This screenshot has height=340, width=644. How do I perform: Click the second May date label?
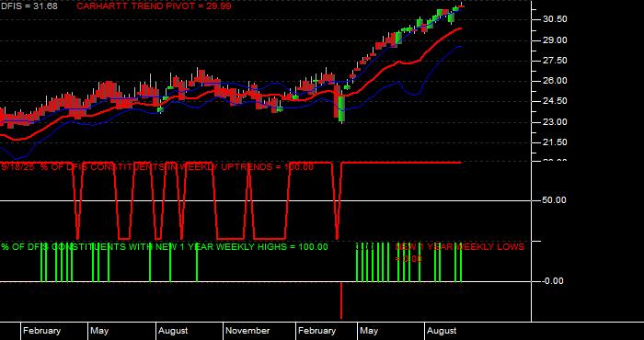pos(369,331)
